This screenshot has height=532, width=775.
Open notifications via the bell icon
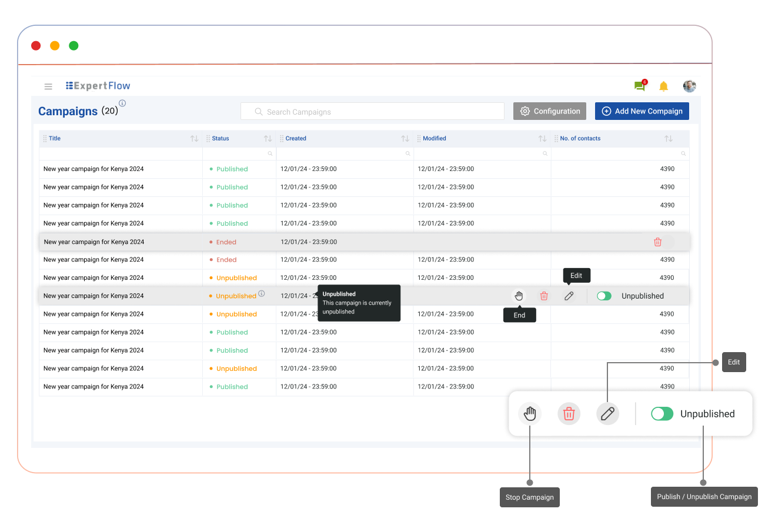[663, 86]
